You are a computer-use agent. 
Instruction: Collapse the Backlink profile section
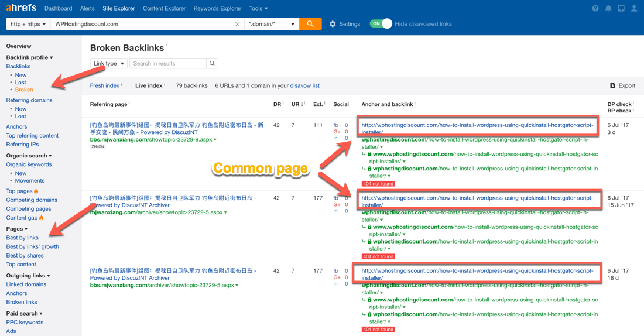point(30,57)
